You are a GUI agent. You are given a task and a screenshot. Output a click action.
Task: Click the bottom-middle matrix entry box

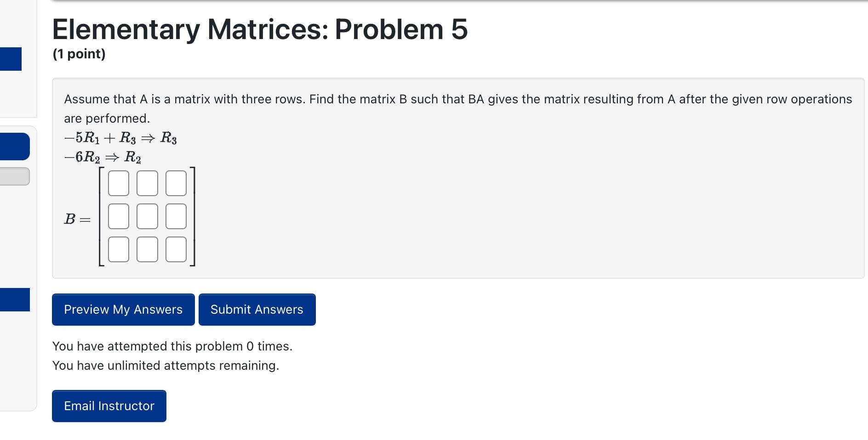pyautogui.click(x=147, y=249)
